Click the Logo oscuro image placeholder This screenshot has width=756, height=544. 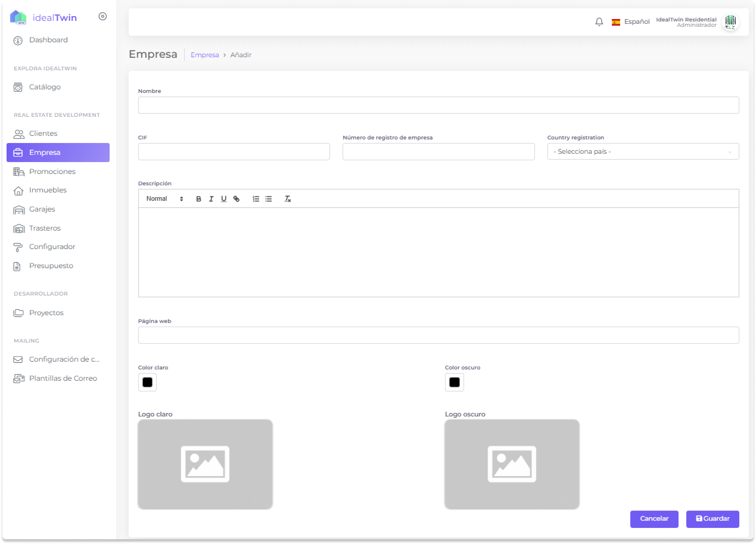[x=512, y=464]
